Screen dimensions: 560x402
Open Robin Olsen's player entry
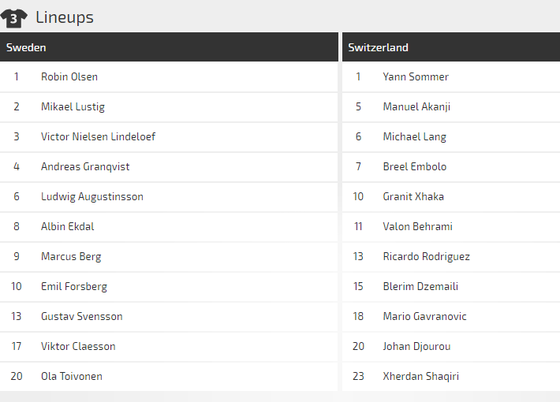click(69, 77)
